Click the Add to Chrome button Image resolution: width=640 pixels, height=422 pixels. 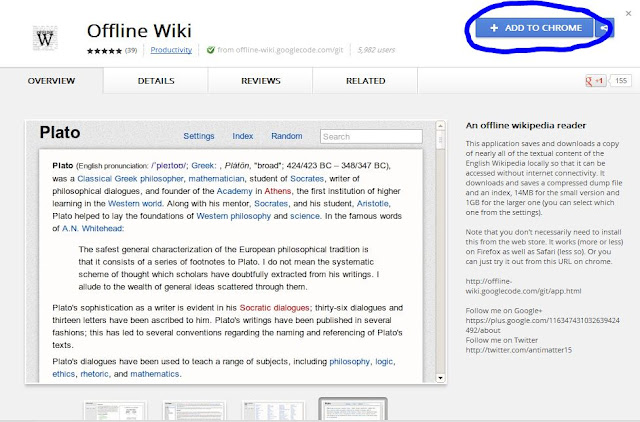[x=535, y=28]
